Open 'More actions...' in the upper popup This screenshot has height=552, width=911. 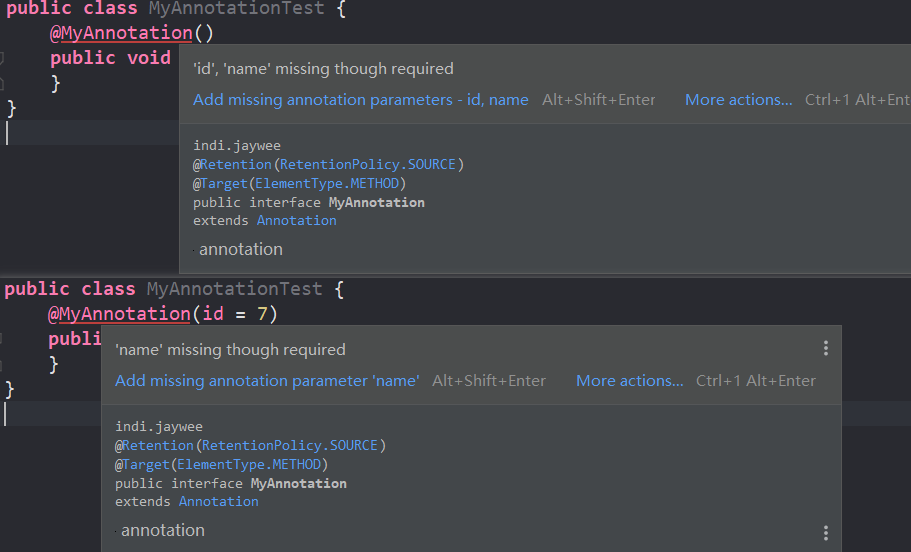coord(738,100)
